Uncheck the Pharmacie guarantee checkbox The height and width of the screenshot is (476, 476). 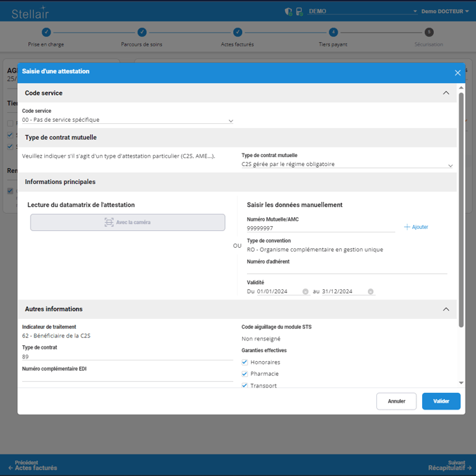point(244,374)
